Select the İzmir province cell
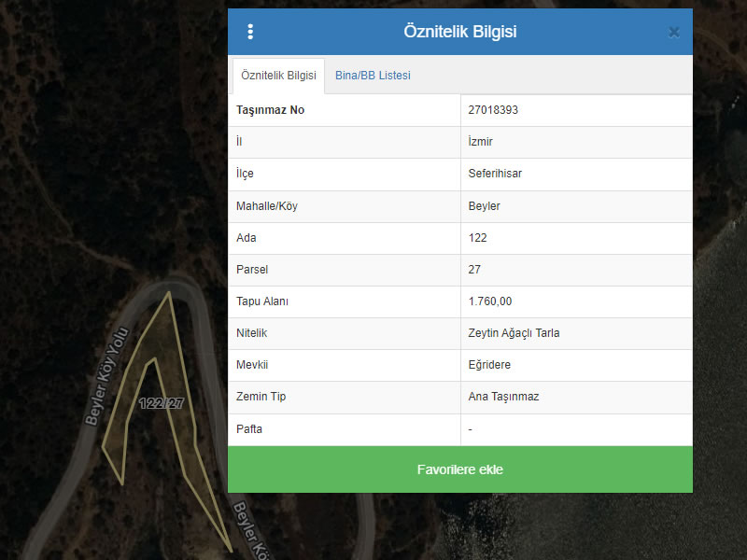 [x=480, y=142]
